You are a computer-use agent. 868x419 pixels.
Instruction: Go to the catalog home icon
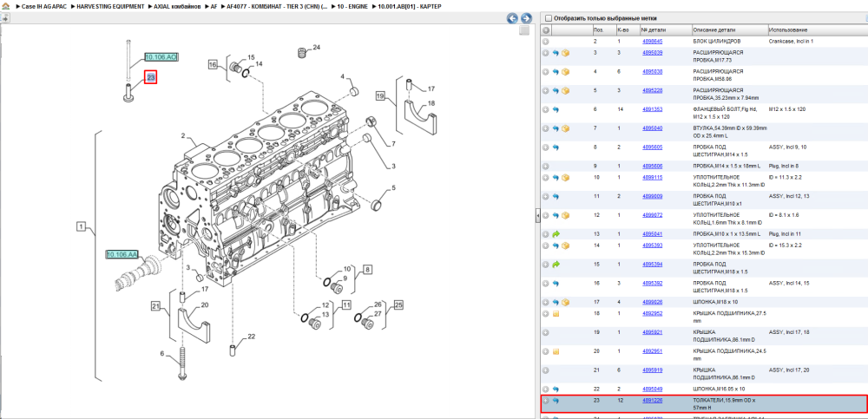click(5, 6)
